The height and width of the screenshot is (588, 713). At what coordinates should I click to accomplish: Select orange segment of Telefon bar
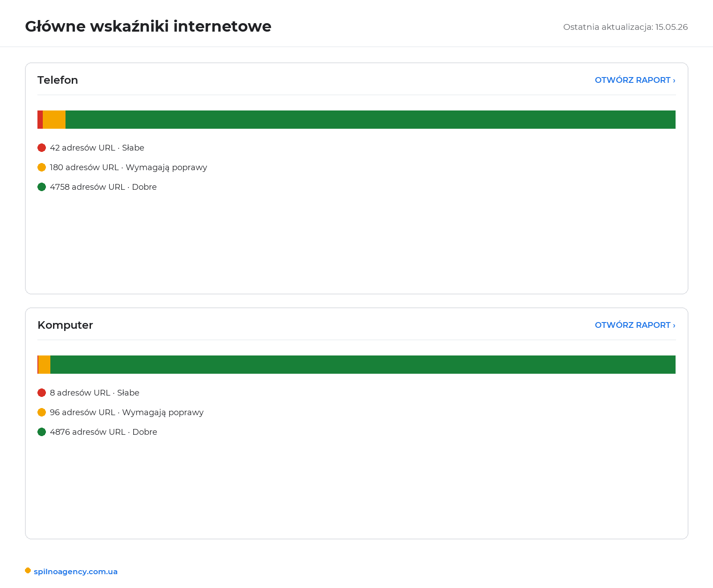tap(54, 120)
